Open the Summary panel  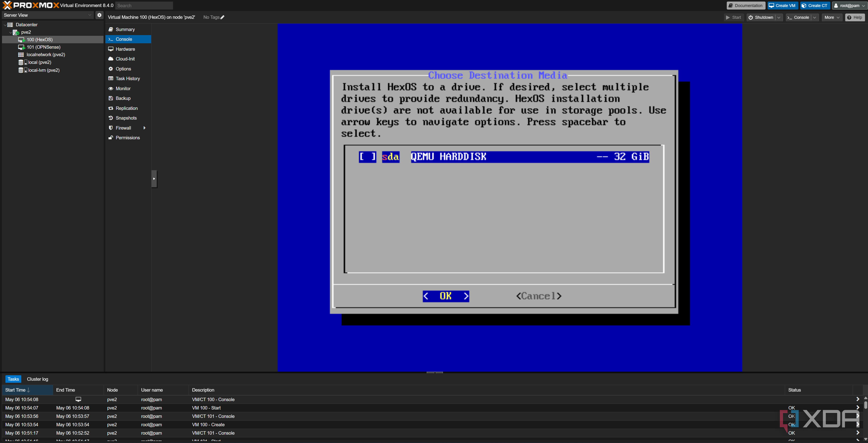coord(128,29)
